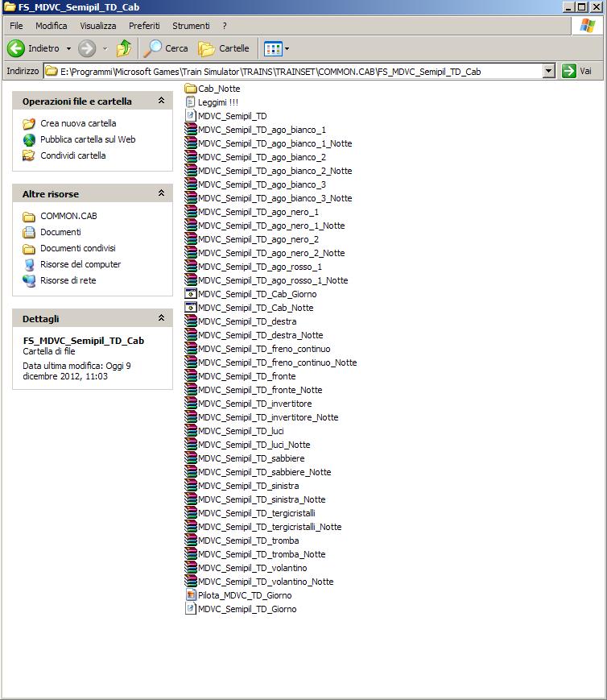This screenshot has height=700, width=607.
Task: Select MDVC_Semipil_TD_ago_nero_1 archive icon
Action: tap(191, 212)
